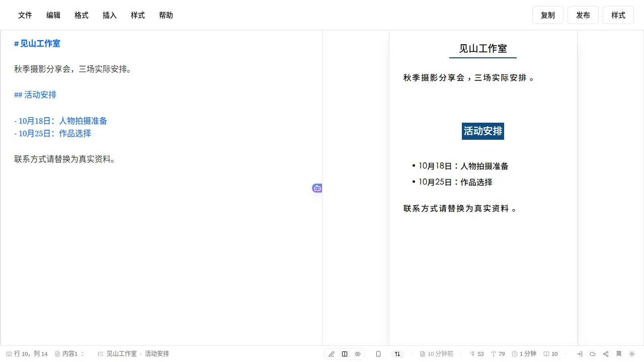
Task: Click the 复制 button
Action: [x=548, y=15]
